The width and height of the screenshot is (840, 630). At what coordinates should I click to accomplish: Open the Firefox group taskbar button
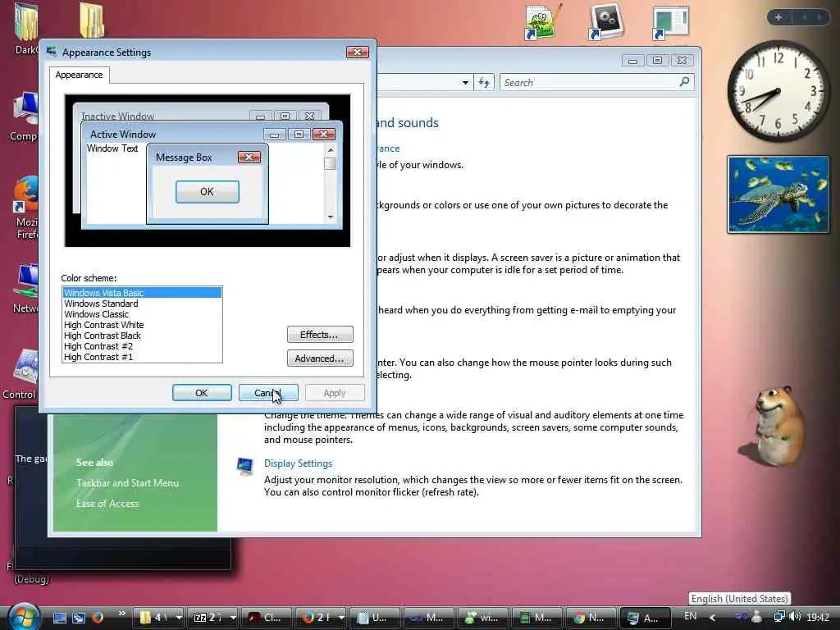click(322, 618)
